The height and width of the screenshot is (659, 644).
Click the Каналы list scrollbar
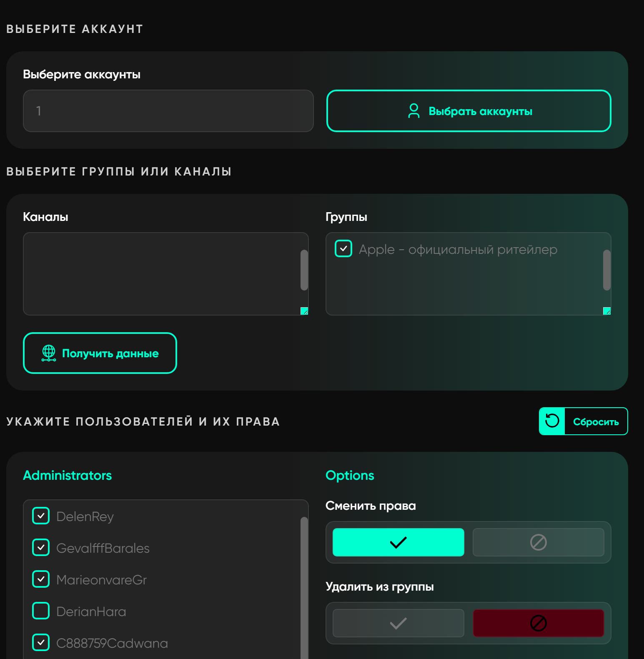304,270
